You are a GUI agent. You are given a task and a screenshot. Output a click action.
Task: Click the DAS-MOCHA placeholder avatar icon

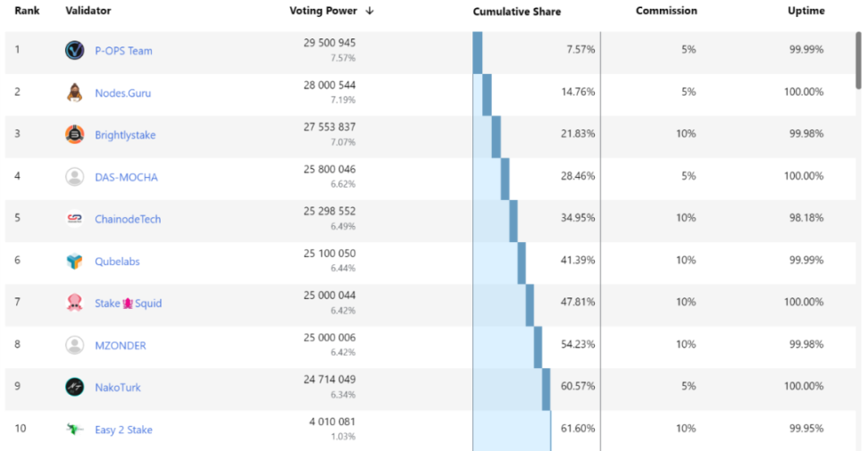pyautogui.click(x=75, y=177)
